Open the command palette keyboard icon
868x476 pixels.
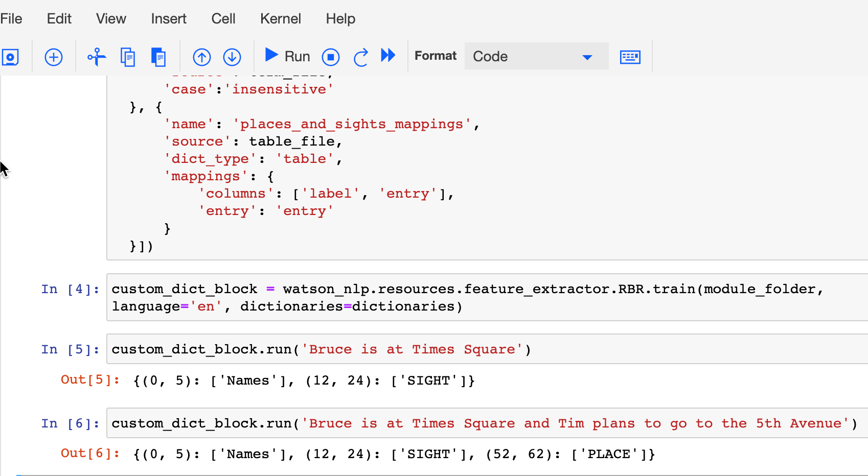pos(630,57)
